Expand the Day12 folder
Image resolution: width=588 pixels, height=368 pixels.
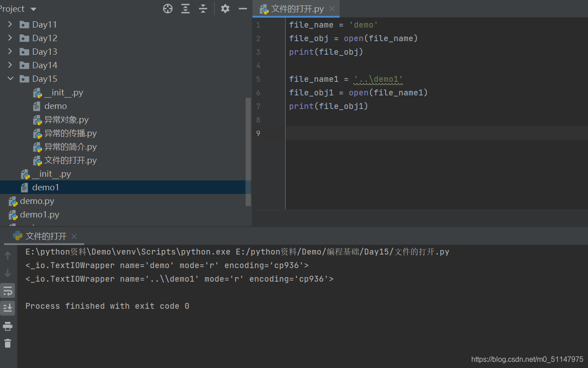(x=10, y=38)
